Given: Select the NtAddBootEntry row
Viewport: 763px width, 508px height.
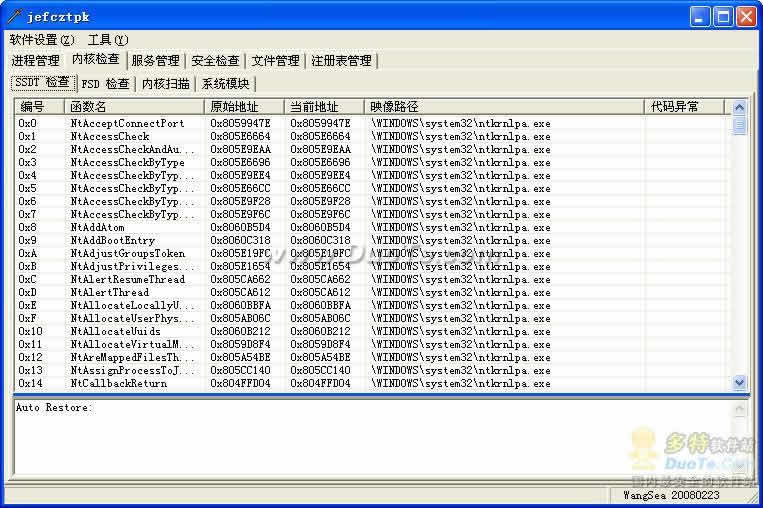Looking at the screenshot, I should pos(373,240).
